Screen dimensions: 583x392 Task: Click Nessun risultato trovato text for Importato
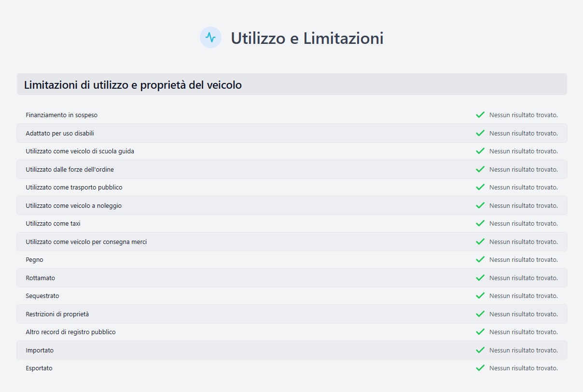pos(523,350)
